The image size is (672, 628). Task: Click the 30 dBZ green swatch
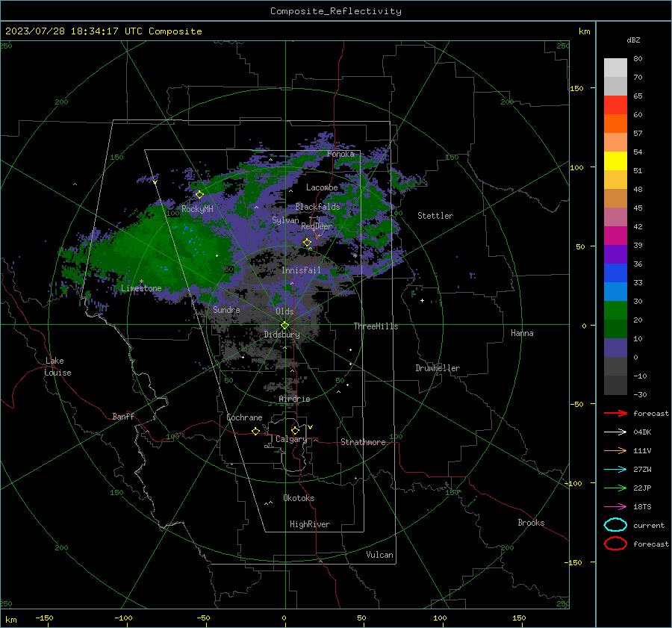pyautogui.click(x=615, y=311)
